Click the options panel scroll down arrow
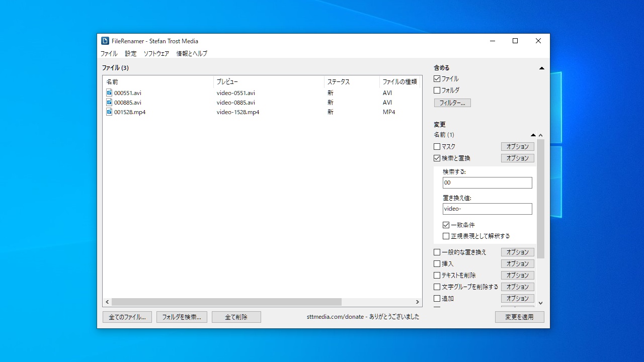This screenshot has width=644, height=362. pos(541,303)
